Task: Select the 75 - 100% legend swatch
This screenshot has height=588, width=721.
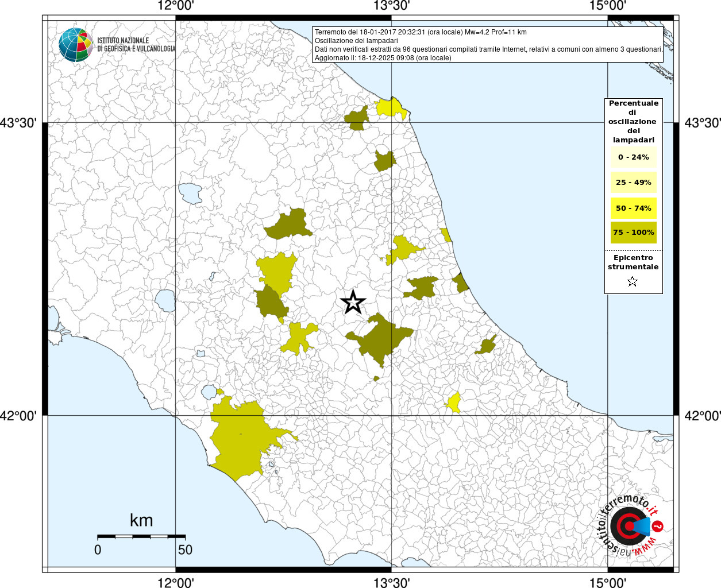Action: point(633,233)
